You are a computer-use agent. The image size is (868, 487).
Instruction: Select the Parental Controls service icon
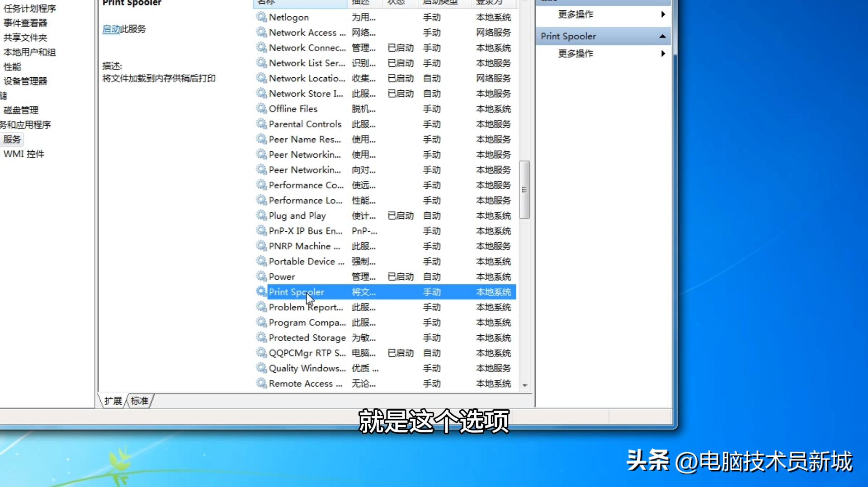click(x=261, y=124)
